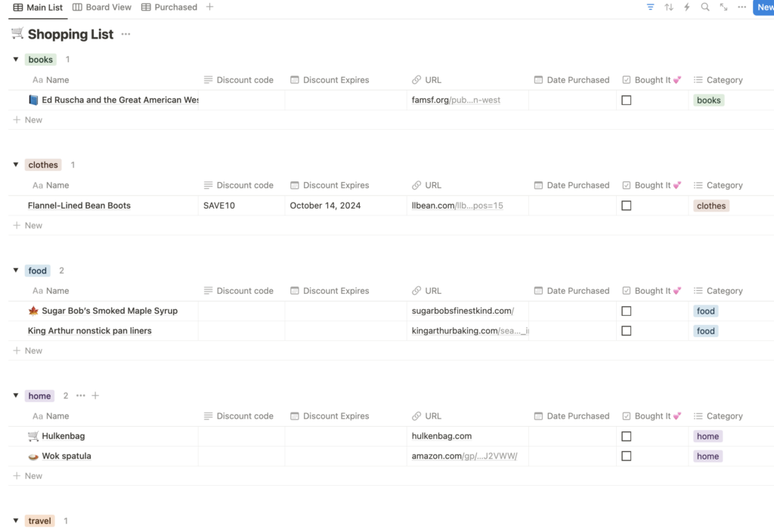
Task: Click the sort arrows icon
Action: (x=669, y=8)
